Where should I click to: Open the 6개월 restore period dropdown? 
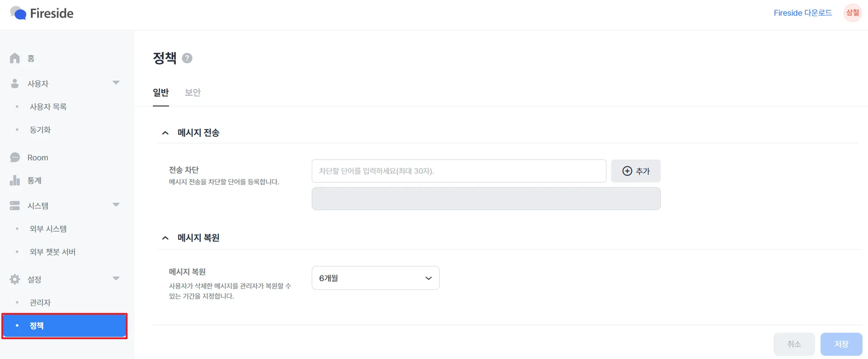pyautogui.click(x=376, y=278)
